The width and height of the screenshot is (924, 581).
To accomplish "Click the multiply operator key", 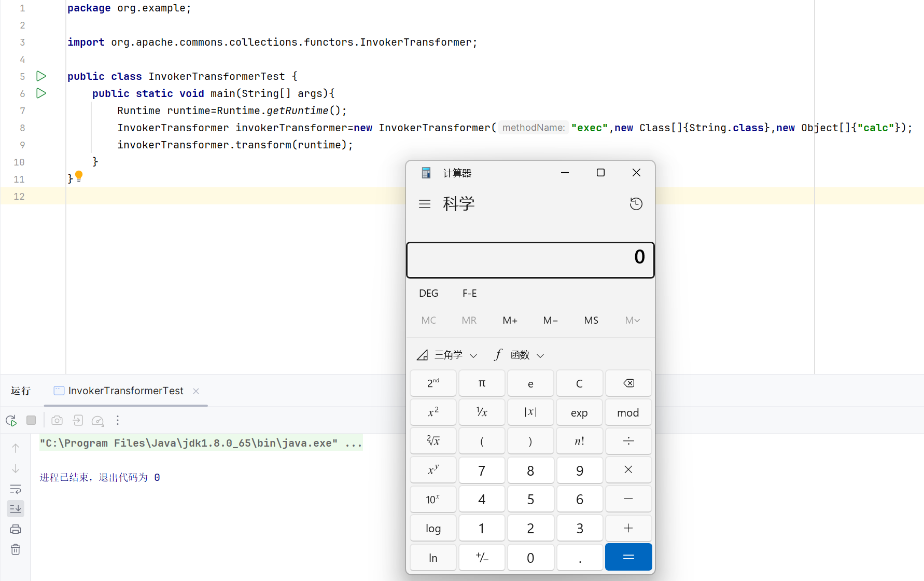I will tap(628, 470).
